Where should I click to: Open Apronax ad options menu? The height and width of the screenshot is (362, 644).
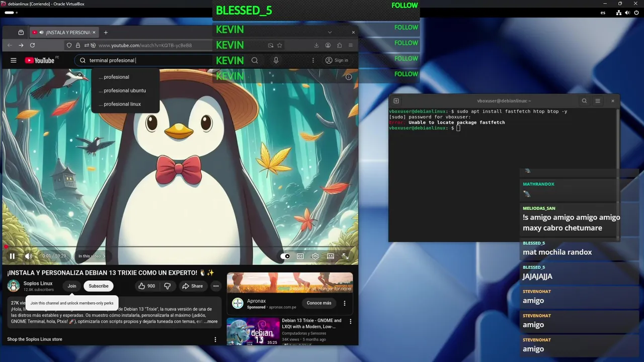click(x=345, y=303)
